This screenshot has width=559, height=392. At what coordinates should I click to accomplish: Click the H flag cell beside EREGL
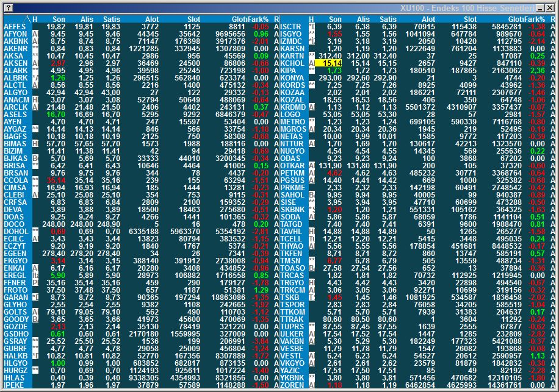tap(35, 276)
